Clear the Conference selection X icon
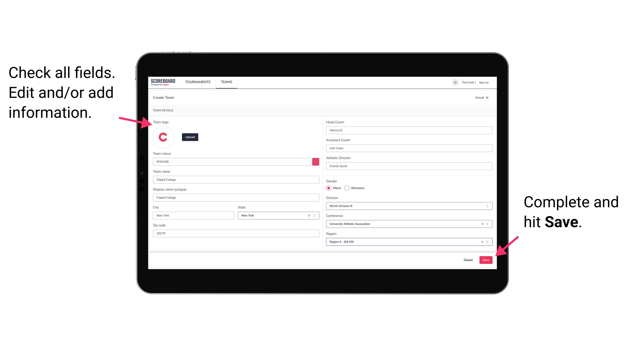The height and width of the screenshot is (346, 644). [x=481, y=224]
